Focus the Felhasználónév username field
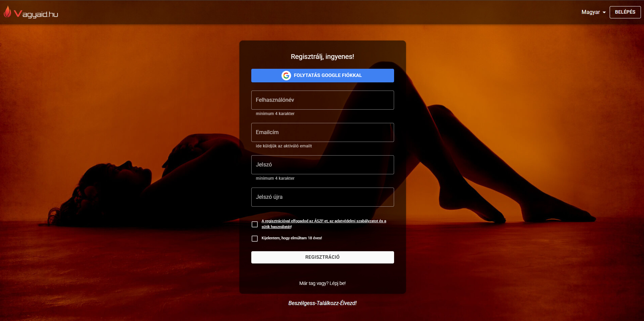This screenshot has height=321, width=644. pyautogui.click(x=322, y=100)
